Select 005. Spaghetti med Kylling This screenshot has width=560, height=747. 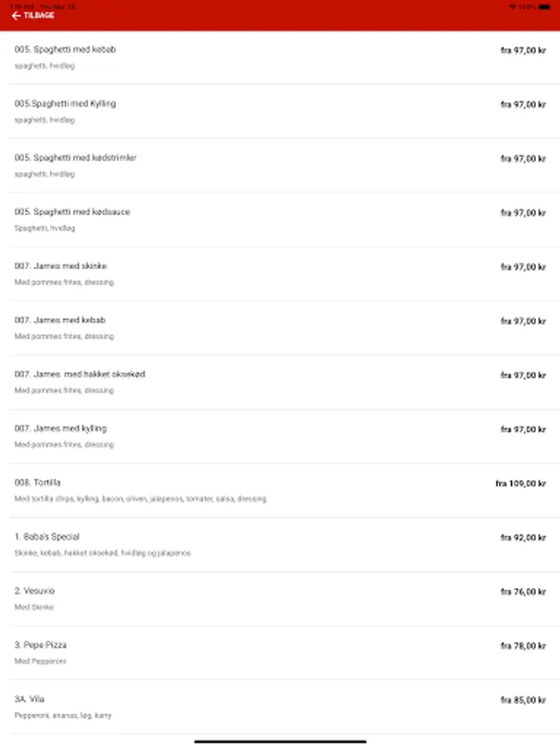(x=66, y=104)
